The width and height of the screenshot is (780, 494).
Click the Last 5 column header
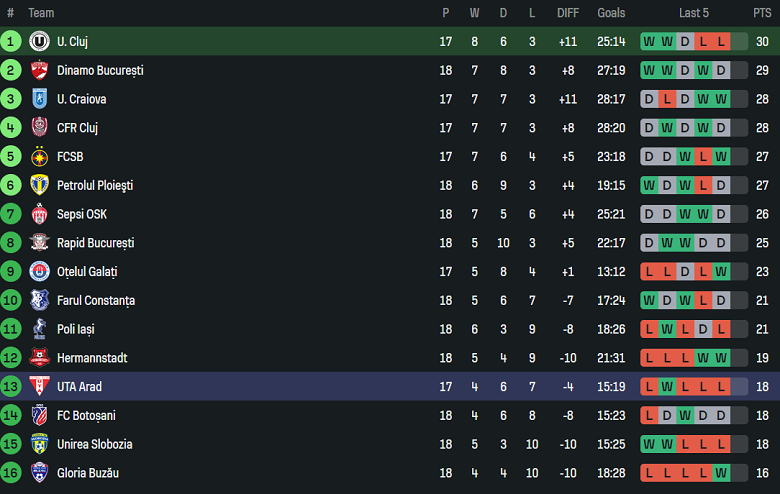pos(694,13)
